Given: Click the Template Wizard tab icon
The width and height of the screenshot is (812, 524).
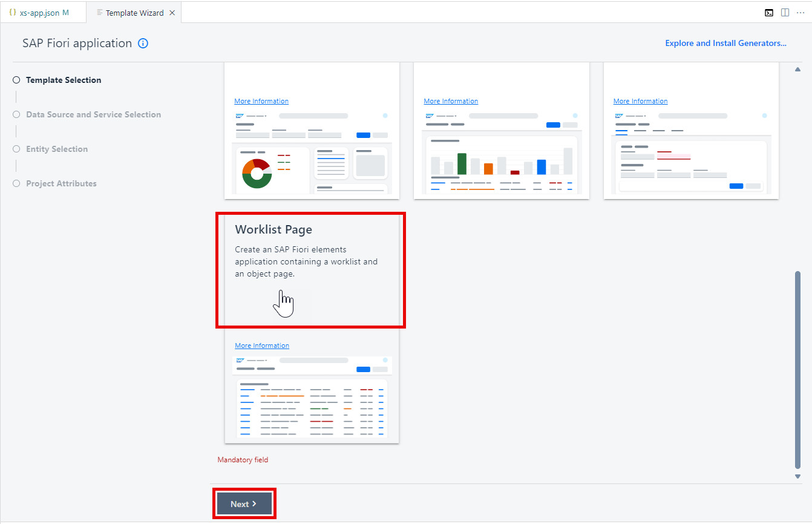Looking at the screenshot, I should tap(99, 13).
